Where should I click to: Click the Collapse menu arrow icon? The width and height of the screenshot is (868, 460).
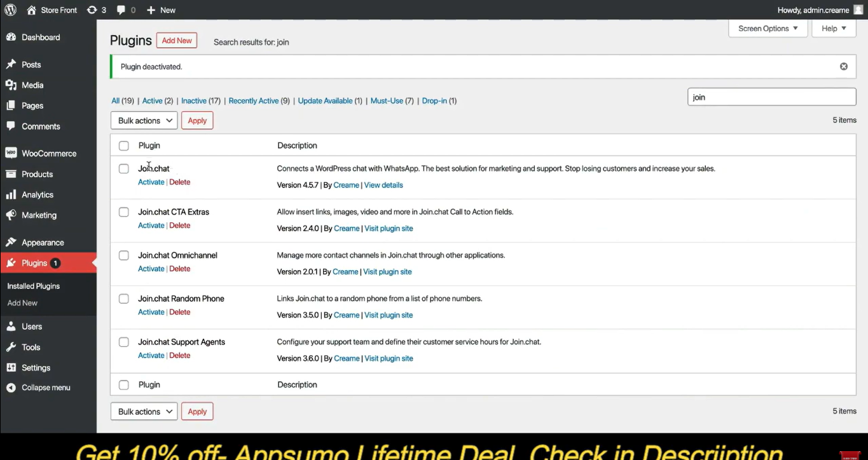coord(11,388)
